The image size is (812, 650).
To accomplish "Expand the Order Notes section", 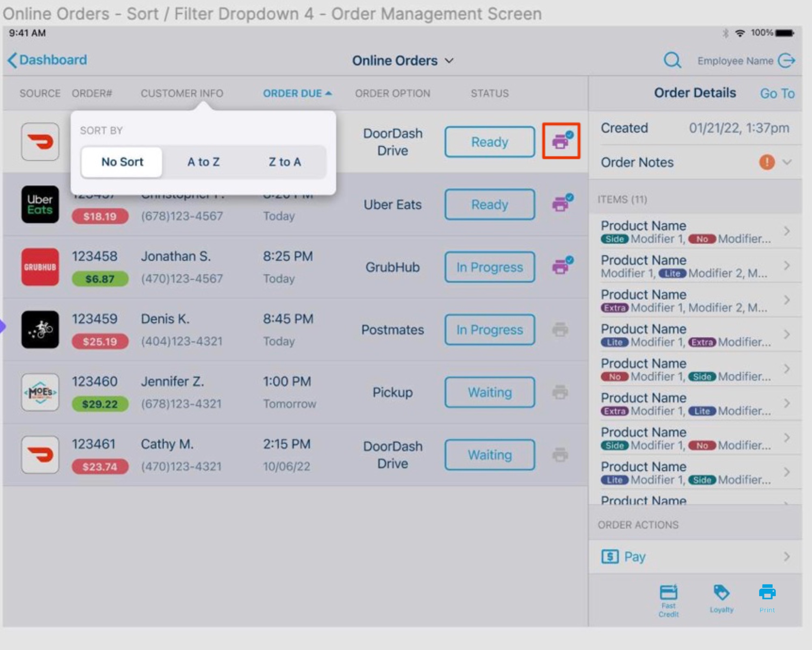I will click(787, 162).
